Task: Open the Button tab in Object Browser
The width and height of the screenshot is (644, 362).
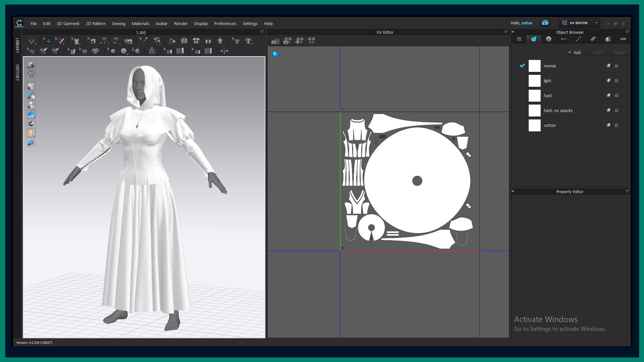Action: 549,39
